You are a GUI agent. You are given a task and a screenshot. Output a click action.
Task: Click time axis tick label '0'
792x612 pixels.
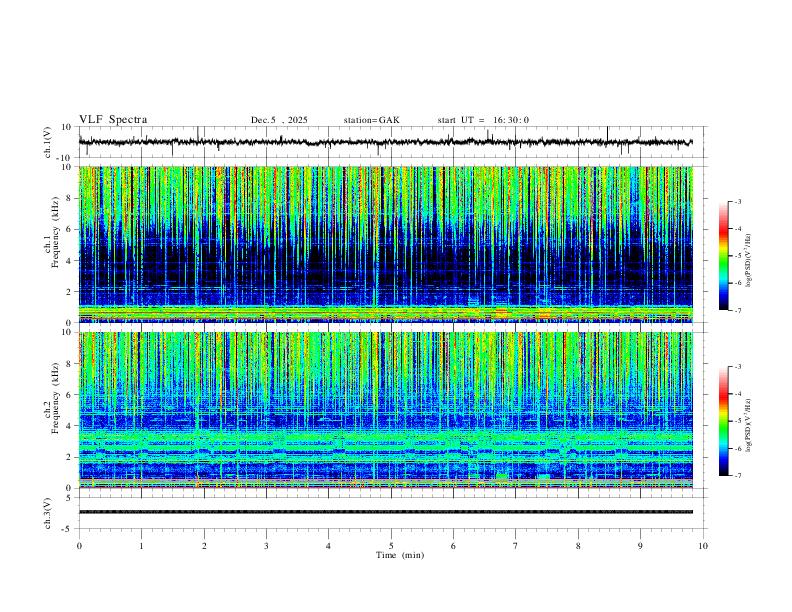point(79,546)
